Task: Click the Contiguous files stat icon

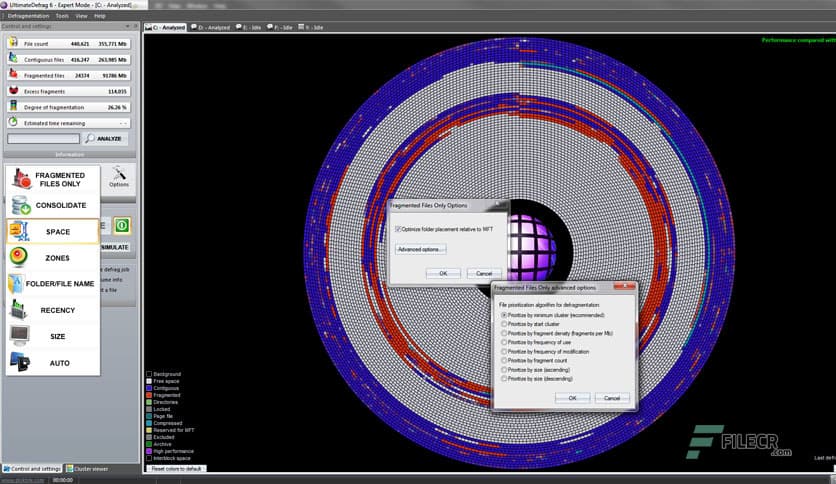Action: click(13, 59)
